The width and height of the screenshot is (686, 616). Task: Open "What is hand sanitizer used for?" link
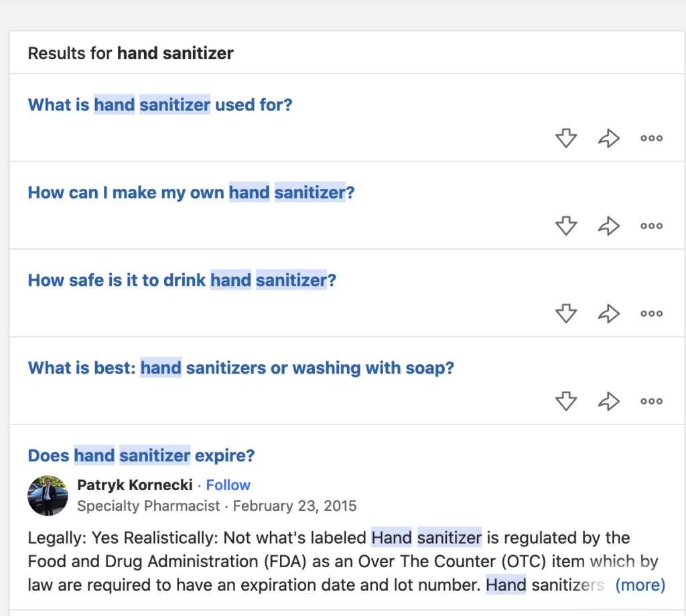(x=160, y=105)
